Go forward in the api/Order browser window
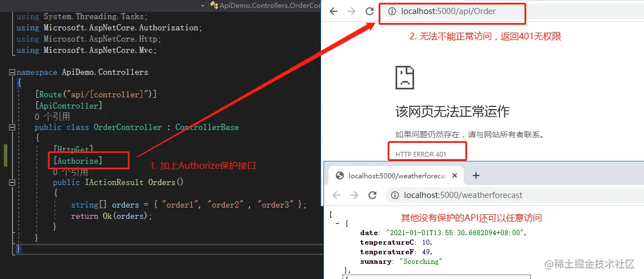The image size is (644, 279). tap(352, 11)
